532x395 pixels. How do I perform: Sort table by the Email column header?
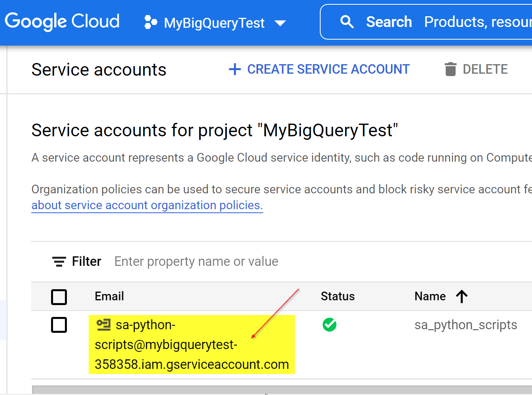109,296
